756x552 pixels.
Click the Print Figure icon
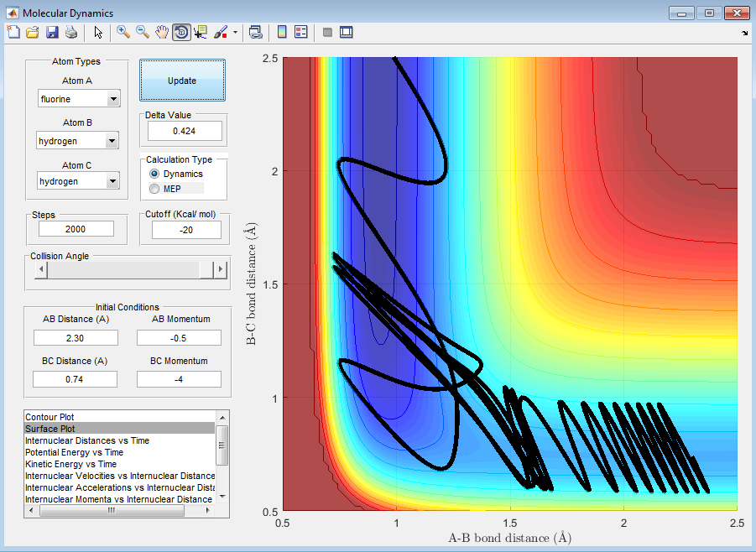(70, 32)
